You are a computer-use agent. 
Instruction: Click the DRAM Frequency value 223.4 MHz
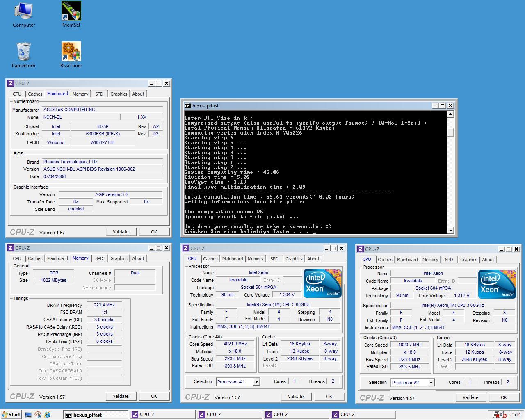click(x=104, y=305)
